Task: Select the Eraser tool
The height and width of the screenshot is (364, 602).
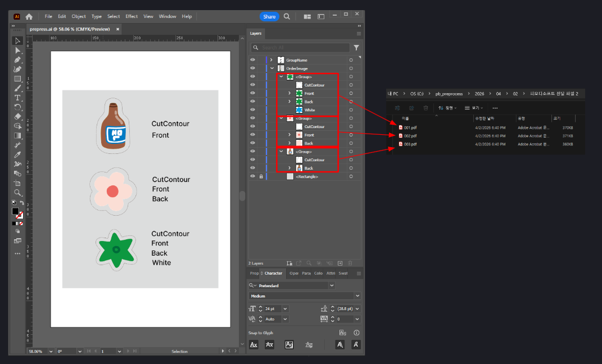Action: (x=17, y=117)
